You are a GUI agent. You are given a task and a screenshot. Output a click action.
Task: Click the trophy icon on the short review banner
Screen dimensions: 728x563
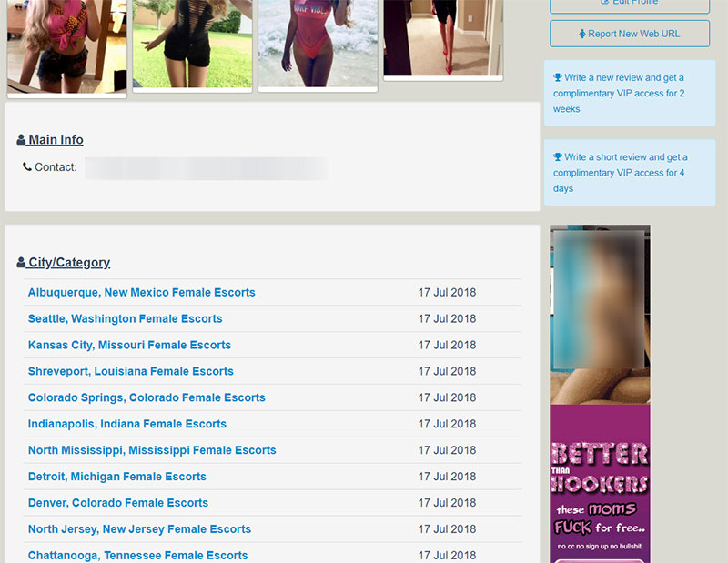560,156
